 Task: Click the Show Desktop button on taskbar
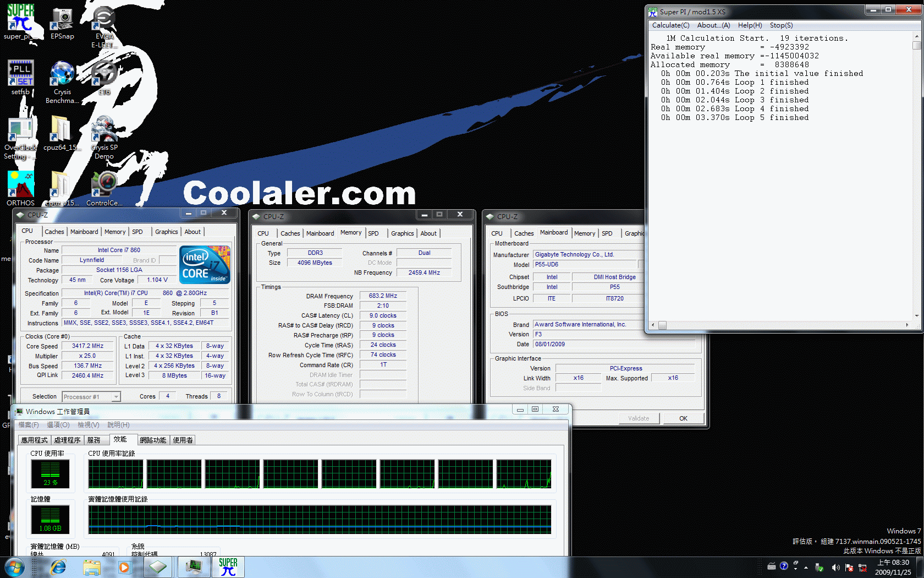[920, 567]
